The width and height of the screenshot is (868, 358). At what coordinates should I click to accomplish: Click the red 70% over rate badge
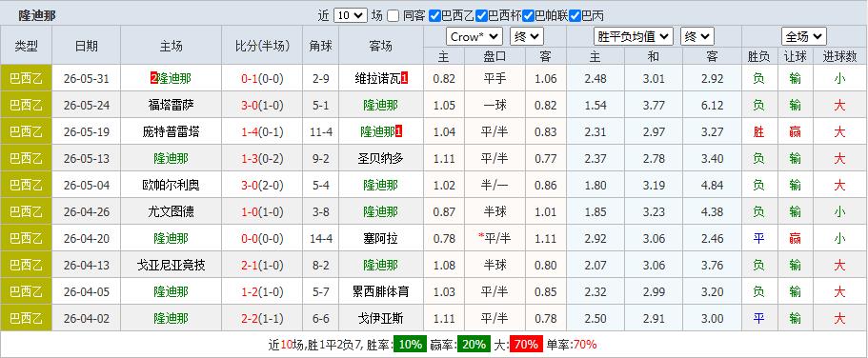(525, 344)
